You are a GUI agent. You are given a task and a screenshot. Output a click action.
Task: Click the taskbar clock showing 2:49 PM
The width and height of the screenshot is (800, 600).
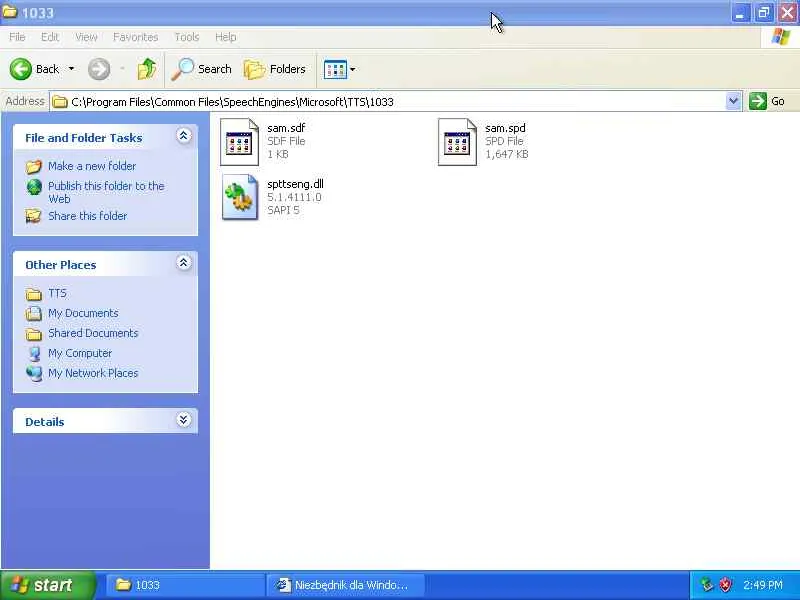pos(763,585)
